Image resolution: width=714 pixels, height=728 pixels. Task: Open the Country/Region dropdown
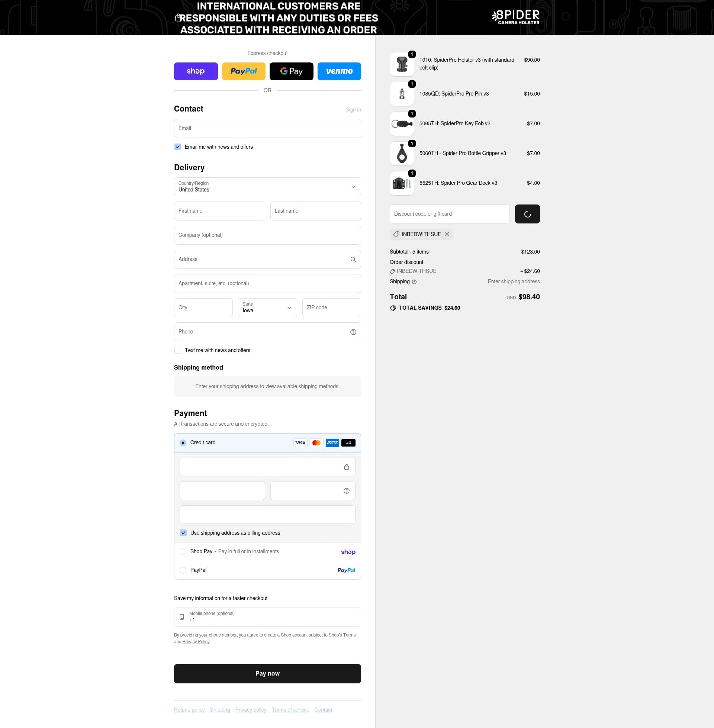[267, 187]
